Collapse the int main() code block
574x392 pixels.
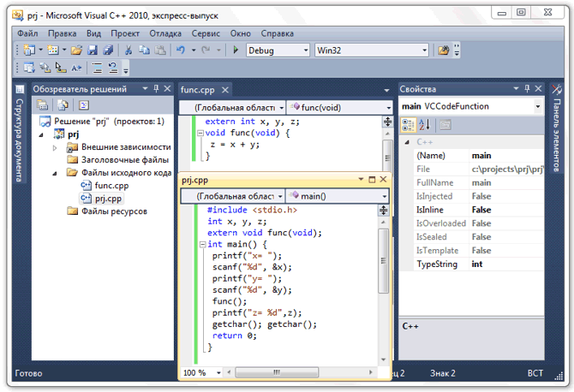pos(202,244)
